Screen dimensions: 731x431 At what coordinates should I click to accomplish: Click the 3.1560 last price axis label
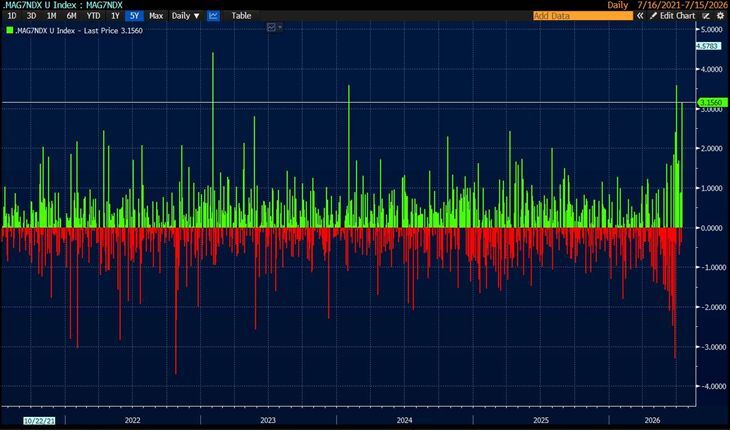point(712,102)
